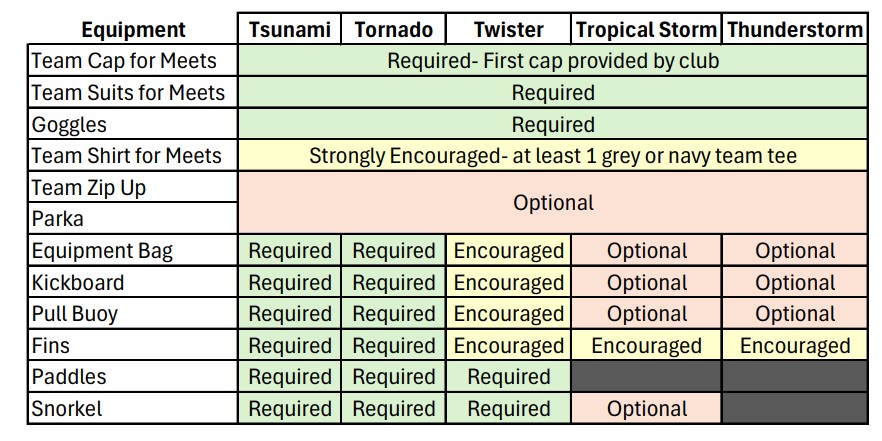Click the Snorkel cell under Tropical Storm
Viewport: 882px width, 441px height.
click(x=646, y=409)
